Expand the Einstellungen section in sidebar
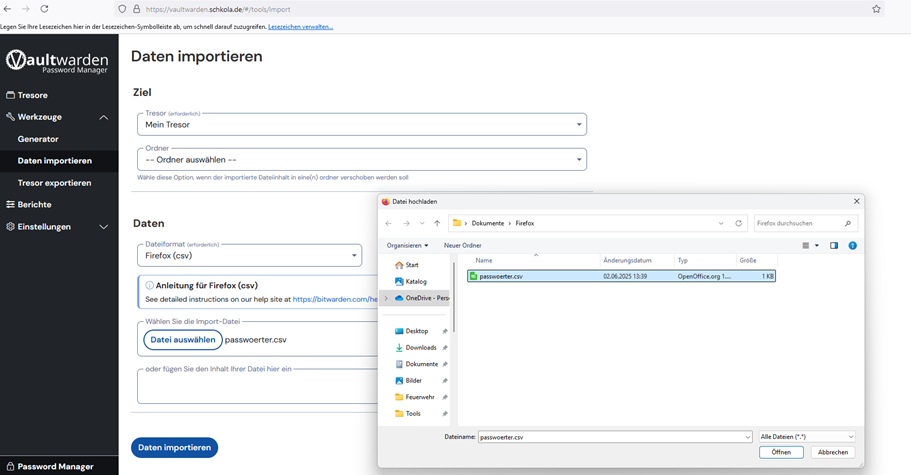911x475 pixels. [x=103, y=227]
